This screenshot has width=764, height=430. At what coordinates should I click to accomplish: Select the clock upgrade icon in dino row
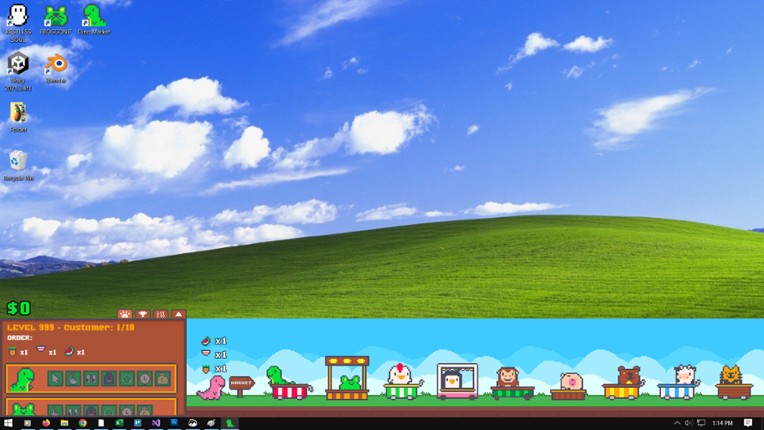tap(144, 379)
